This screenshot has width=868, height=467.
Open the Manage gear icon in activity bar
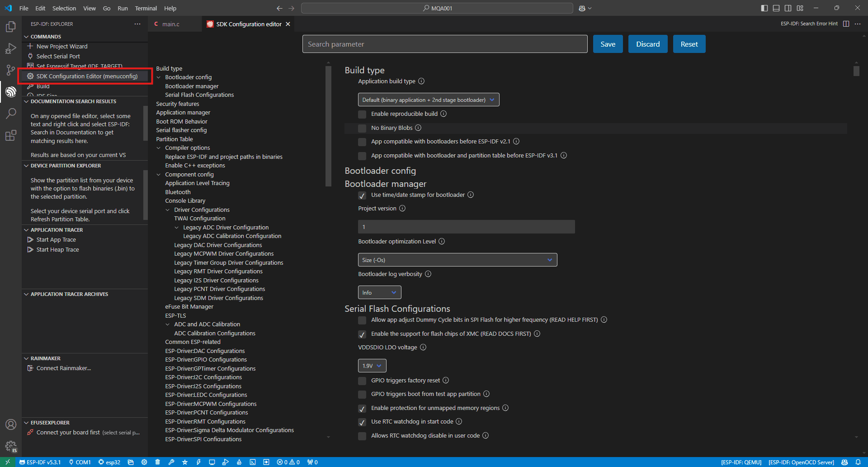pyautogui.click(x=11, y=446)
